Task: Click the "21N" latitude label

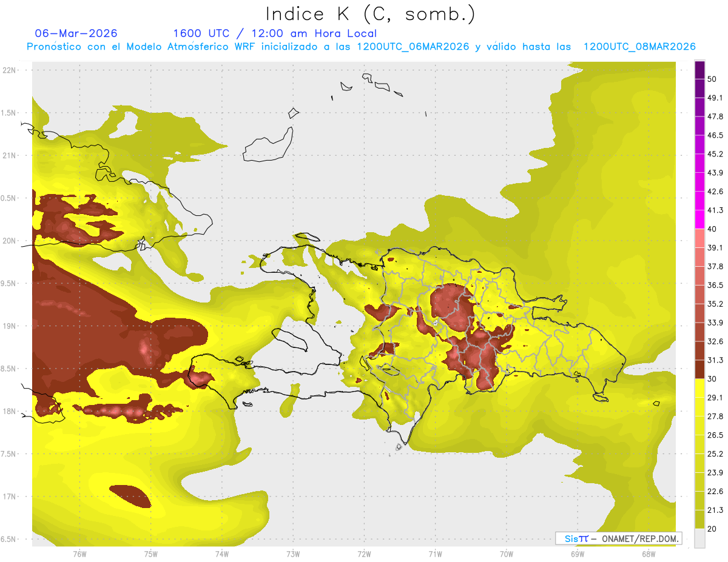Action: (10, 155)
